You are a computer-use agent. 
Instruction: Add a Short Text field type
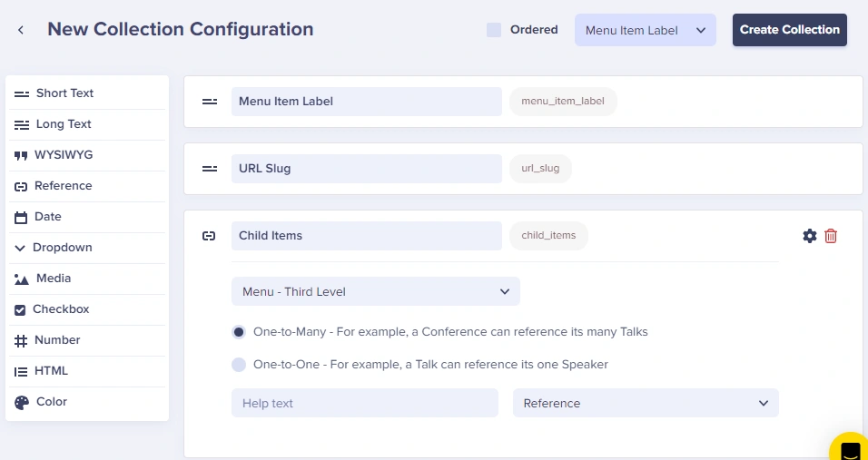tap(64, 93)
